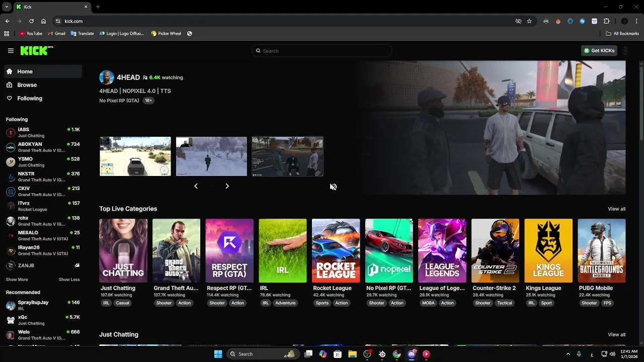Open the Following sidebar item
Screen dimensions: 644x362
43,99
